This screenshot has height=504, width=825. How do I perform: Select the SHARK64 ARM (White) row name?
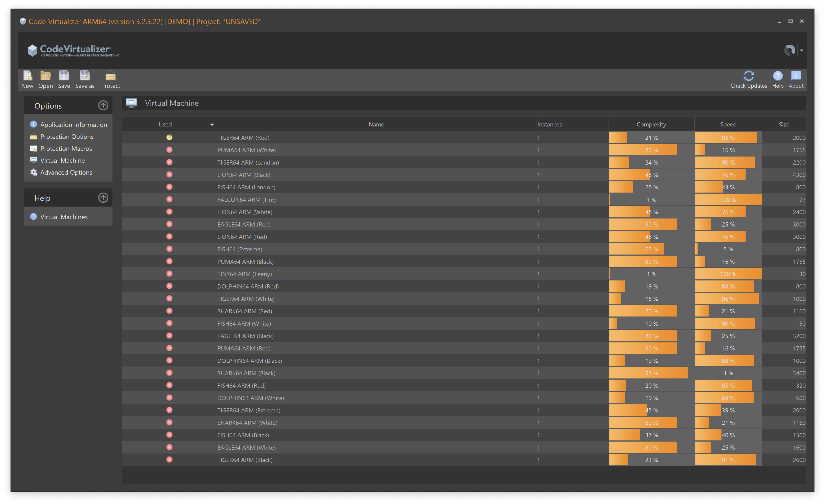[x=247, y=423]
